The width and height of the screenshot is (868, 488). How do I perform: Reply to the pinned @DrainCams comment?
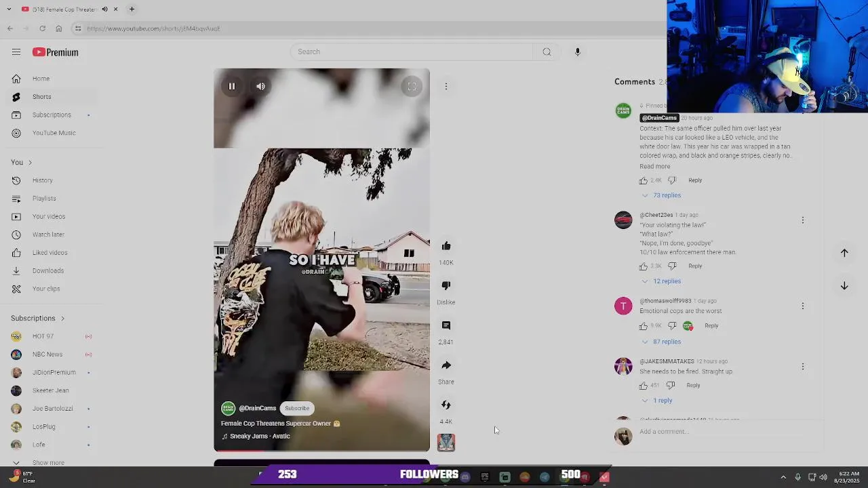[695, 180]
